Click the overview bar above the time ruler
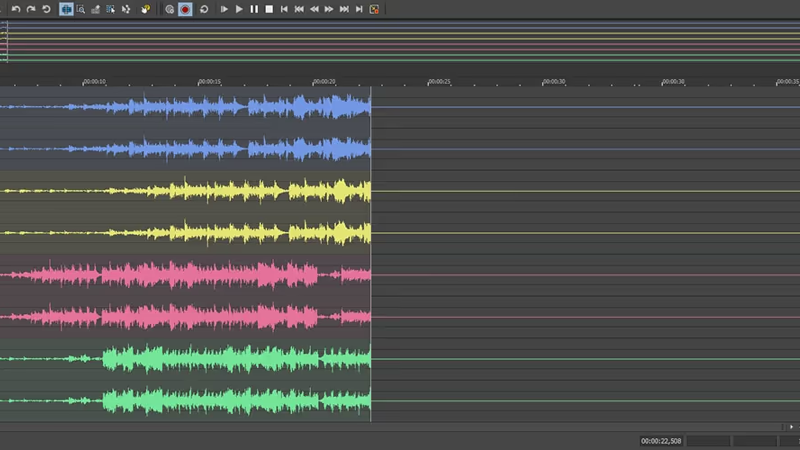 [400, 42]
